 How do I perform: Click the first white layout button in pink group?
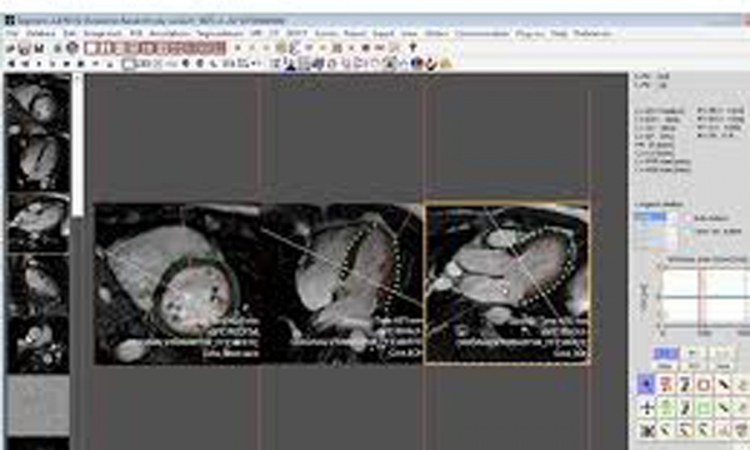pyautogui.click(x=91, y=48)
